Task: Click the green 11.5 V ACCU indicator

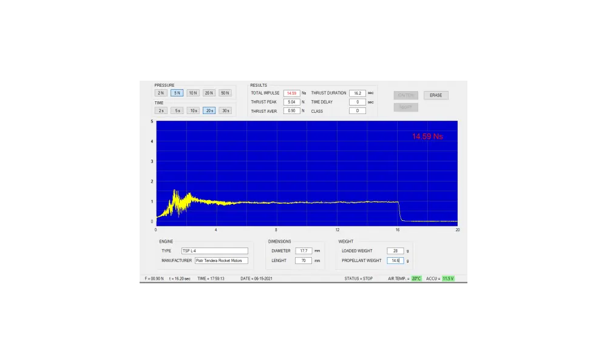Action: point(448,278)
